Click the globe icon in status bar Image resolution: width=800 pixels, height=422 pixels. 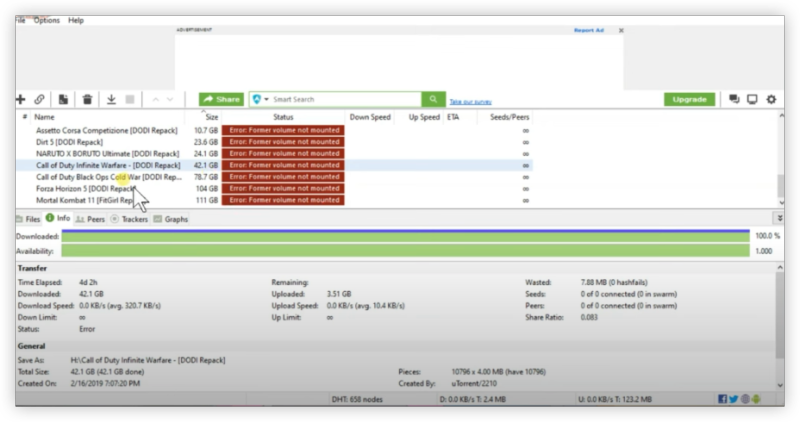745,399
